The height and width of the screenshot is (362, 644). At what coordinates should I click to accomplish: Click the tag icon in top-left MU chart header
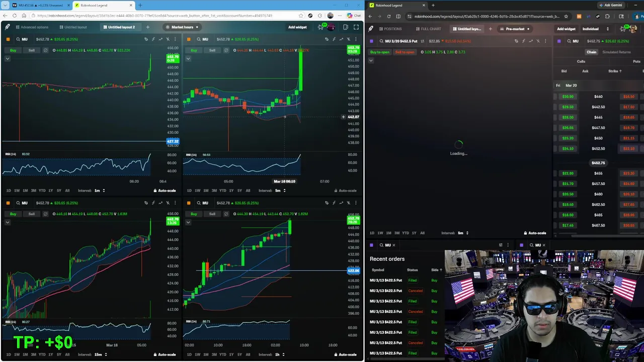coord(146,39)
